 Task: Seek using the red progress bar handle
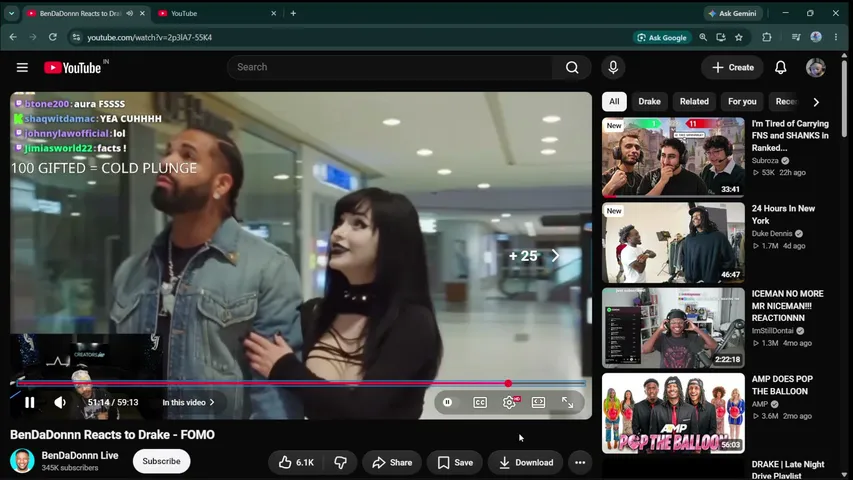pyautogui.click(x=508, y=383)
